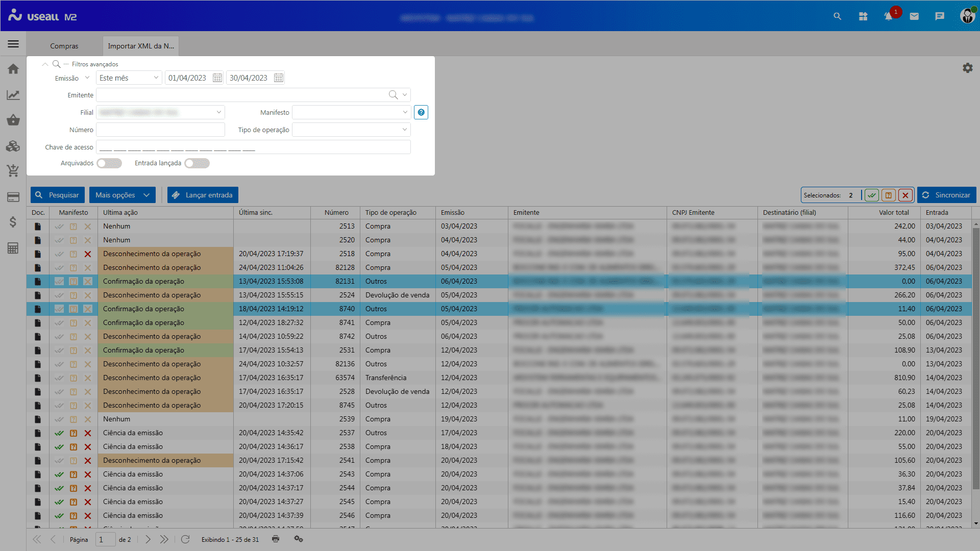Click the red X reject selected icon
The width and height of the screenshot is (980, 551).
[905, 195]
